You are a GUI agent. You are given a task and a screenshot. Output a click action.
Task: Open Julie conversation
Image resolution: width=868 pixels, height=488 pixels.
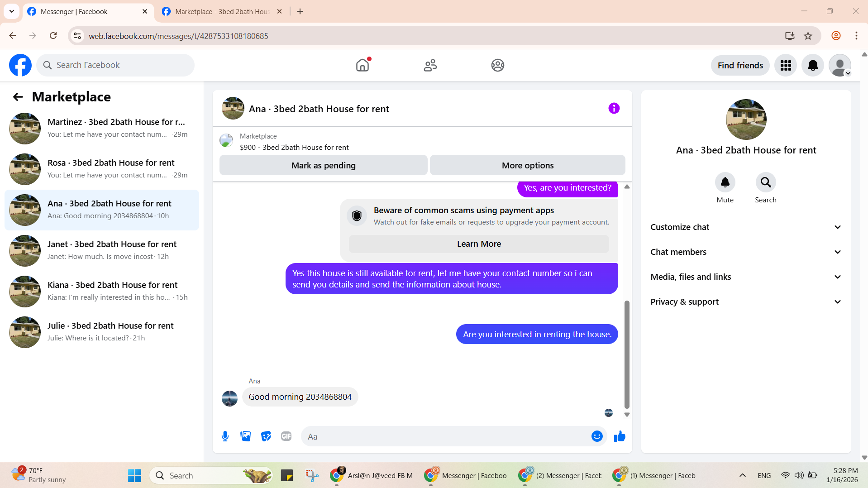102,332
